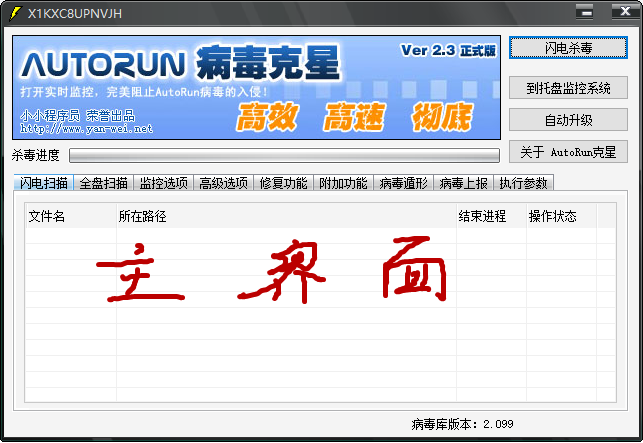Click the 操作状态 column header
Screen dimensions: 643x443
point(561,216)
